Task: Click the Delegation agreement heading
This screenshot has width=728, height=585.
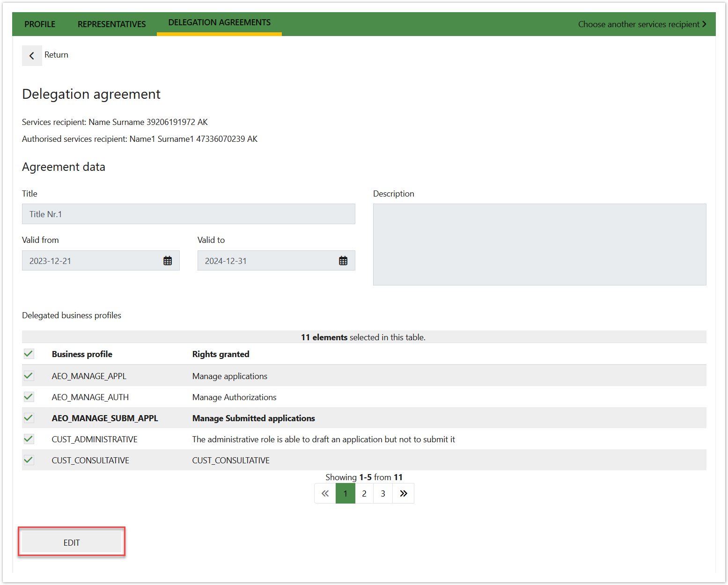Action: (x=91, y=94)
